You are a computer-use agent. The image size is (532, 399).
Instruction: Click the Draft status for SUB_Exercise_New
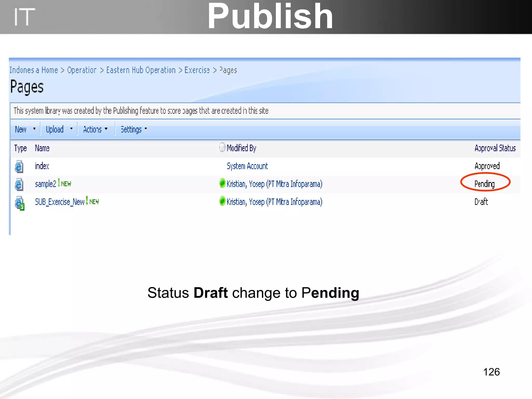(481, 202)
